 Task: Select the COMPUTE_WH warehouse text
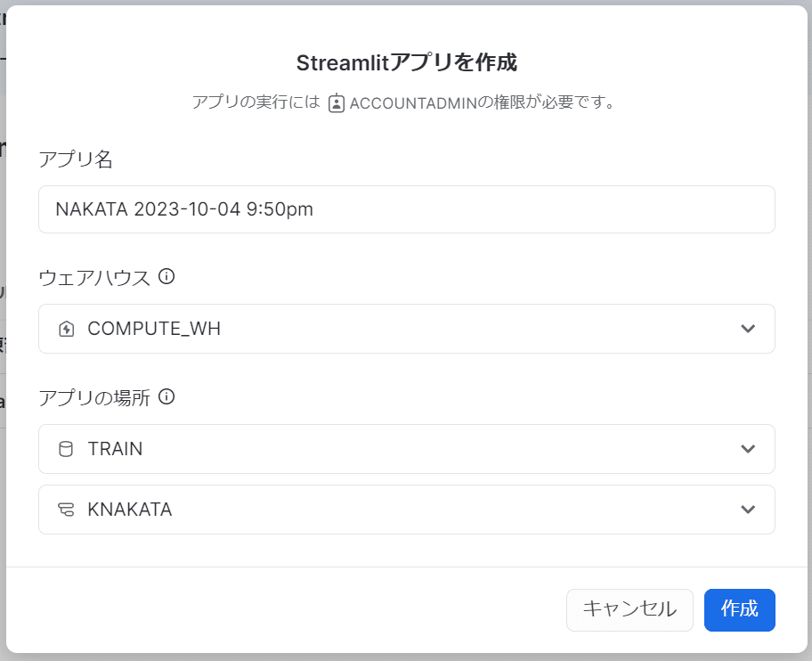click(154, 329)
